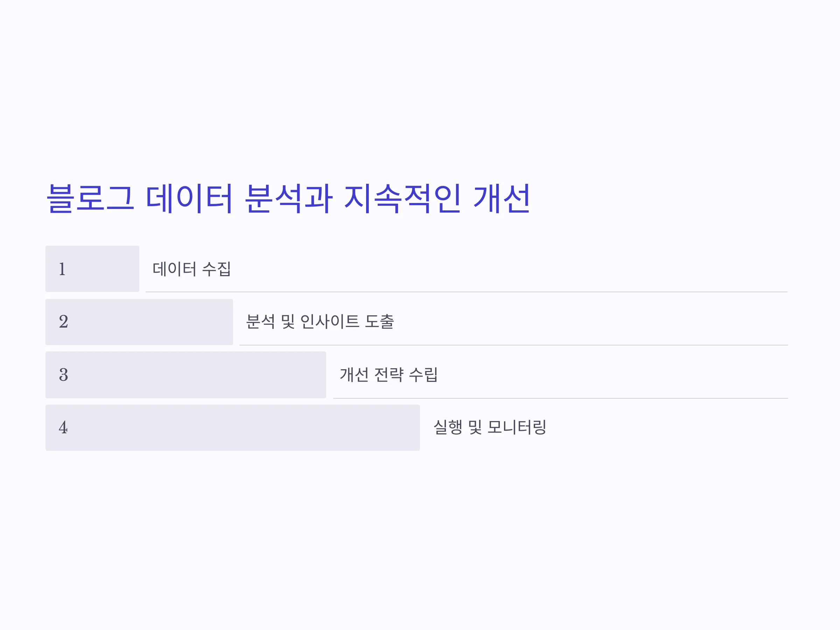Click the divider line under 개선 전략 수립
The image size is (840, 630).
click(x=561, y=398)
